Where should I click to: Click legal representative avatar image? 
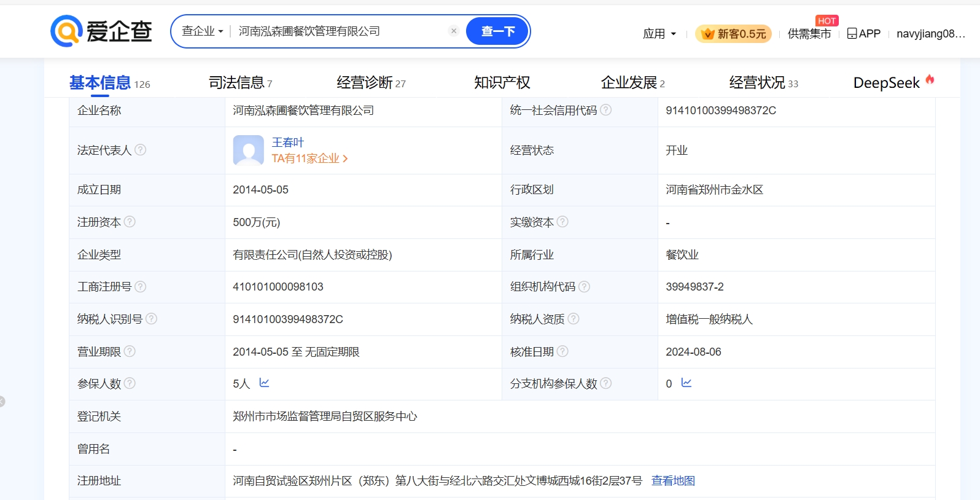(248, 150)
